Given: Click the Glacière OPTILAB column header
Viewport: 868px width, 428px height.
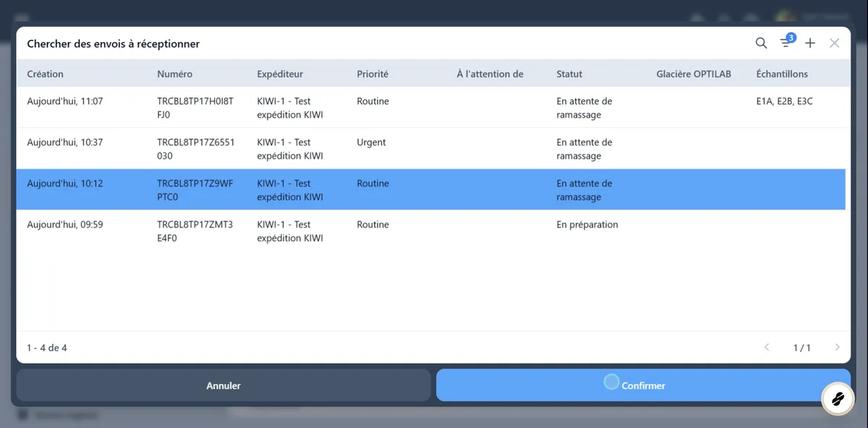Looking at the screenshot, I should tap(692, 73).
